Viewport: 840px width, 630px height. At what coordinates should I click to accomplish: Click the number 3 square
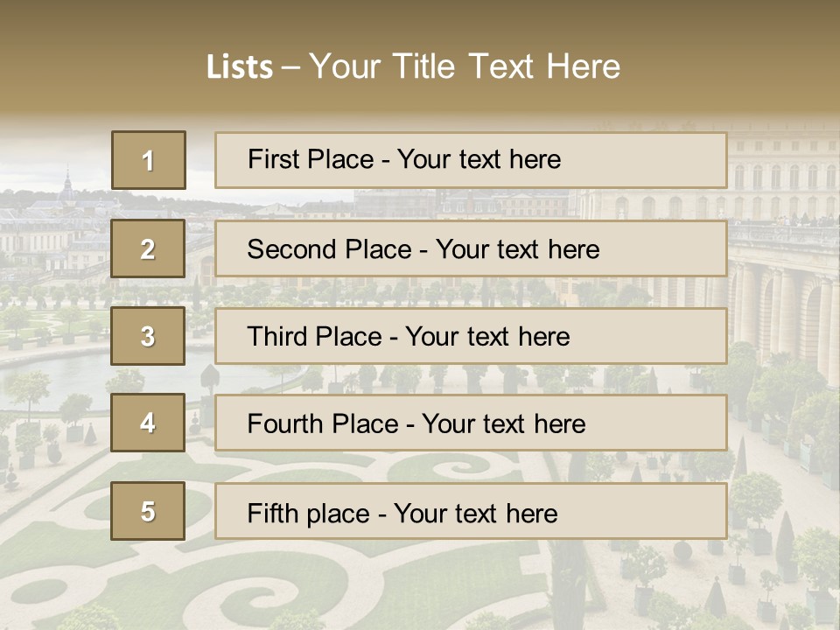click(148, 336)
